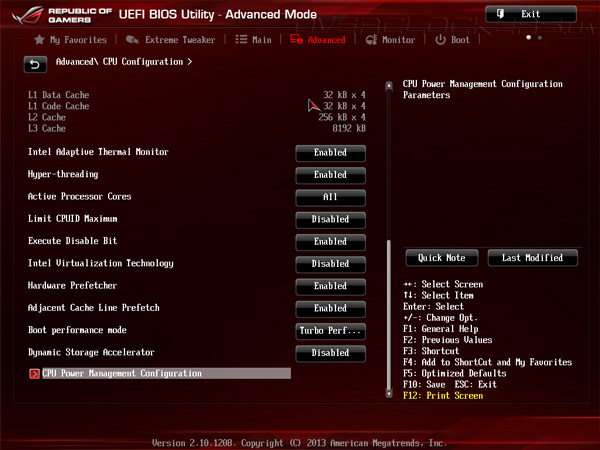Click F10: Save ESC: Exit hint
This screenshot has width=600, height=450.
(x=450, y=385)
